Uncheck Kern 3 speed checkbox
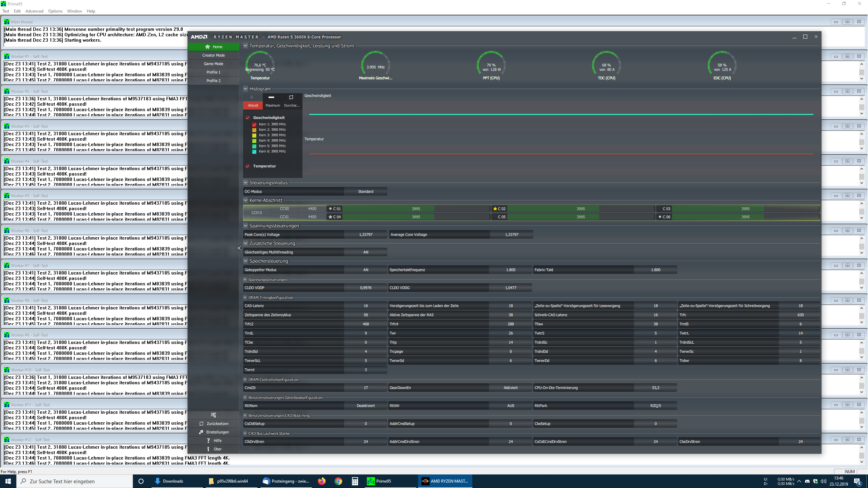The height and width of the screenshot is (488, 868). click(x=254, y=135)
